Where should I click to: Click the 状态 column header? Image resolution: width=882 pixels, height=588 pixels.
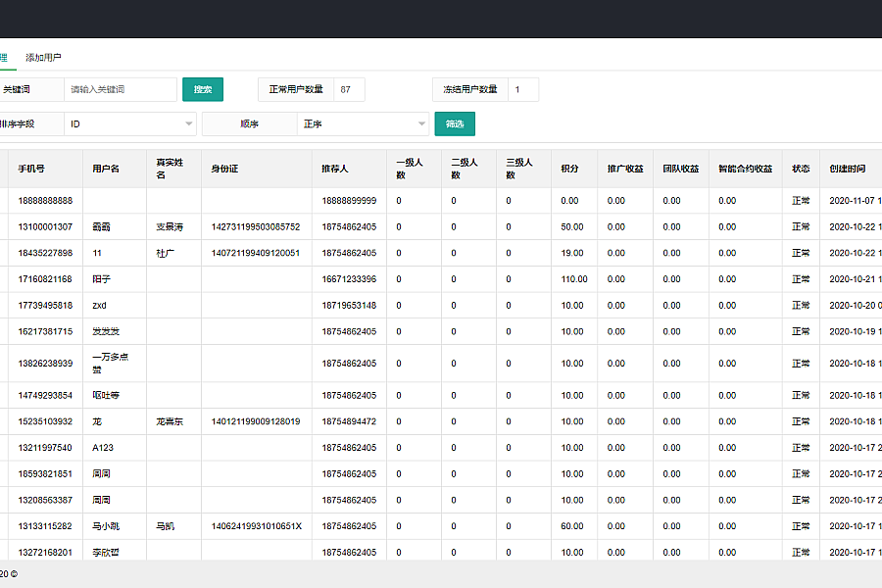pyautogui.click(x=801, y=169)
